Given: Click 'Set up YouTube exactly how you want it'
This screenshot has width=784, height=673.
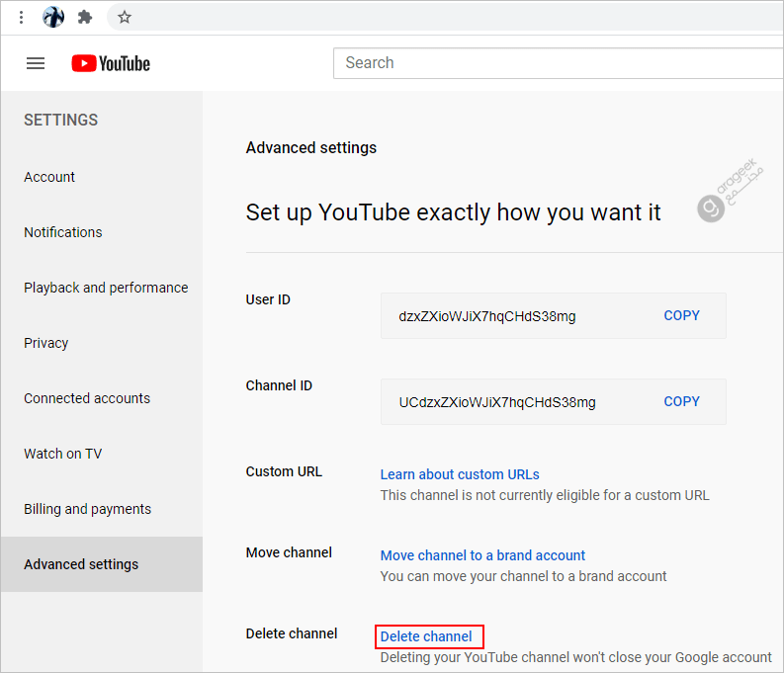Looking at the screenshot, I should click(x=453, y=212).
